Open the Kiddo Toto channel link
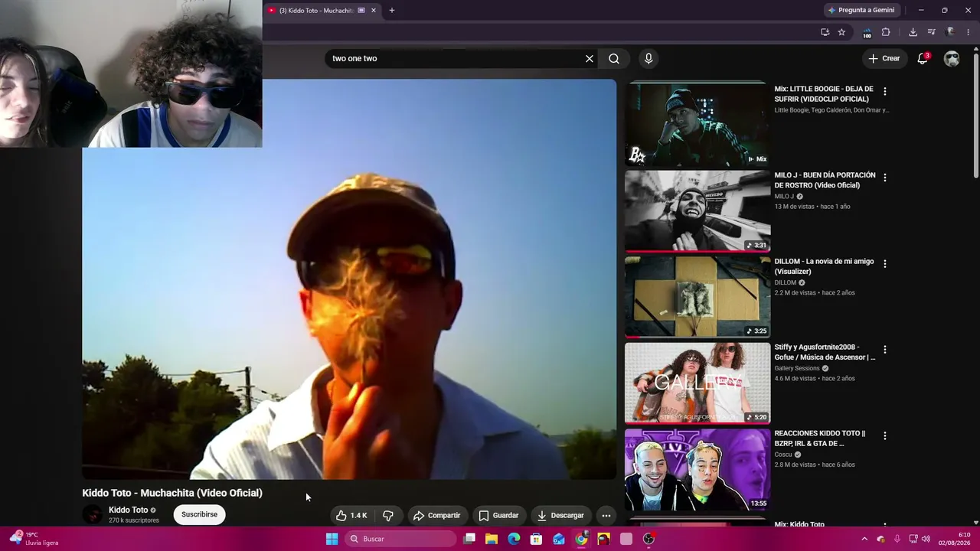This screenshot has height=551, width=980. [x=128, y=510]
